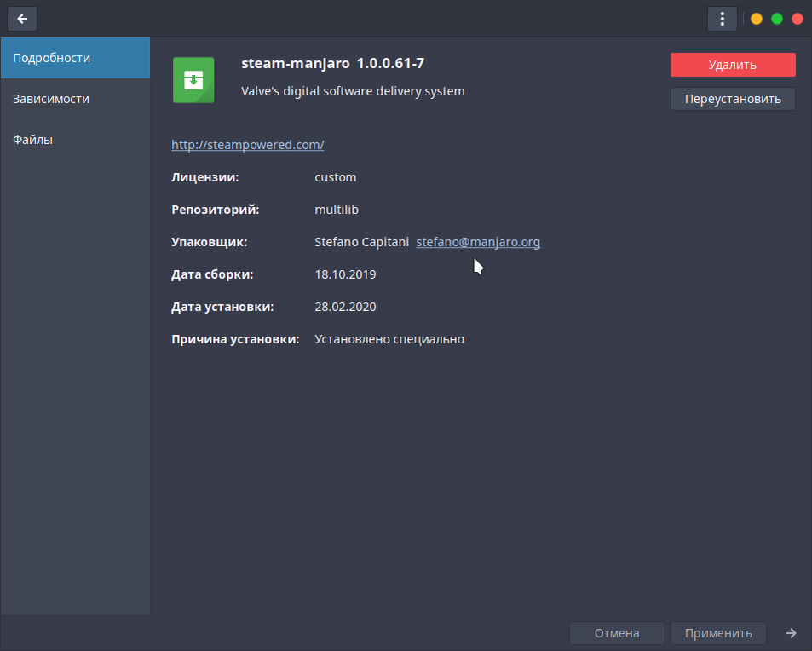Click the repository value 'multilib'
The width and height of the screenshot is (812, 651).
tap(337, 210)
